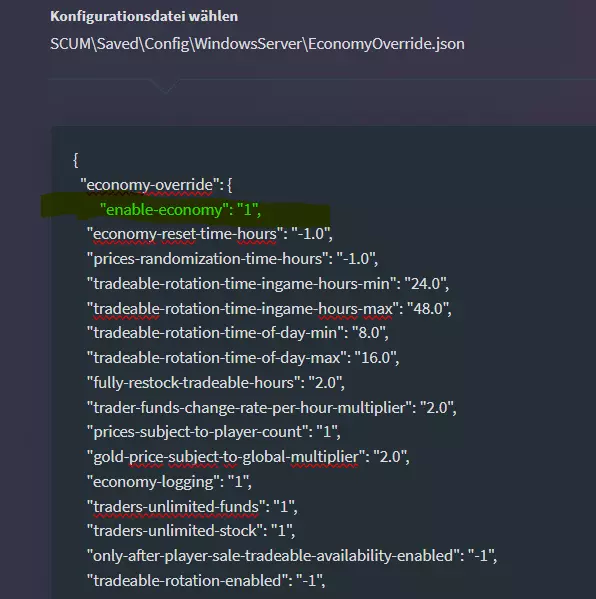Image resolution: width=596 pixels, height=599 pixels.
Task: Click the "tradeable-rotation-time-ingame-hours-max" line
Action: (269, 309)
